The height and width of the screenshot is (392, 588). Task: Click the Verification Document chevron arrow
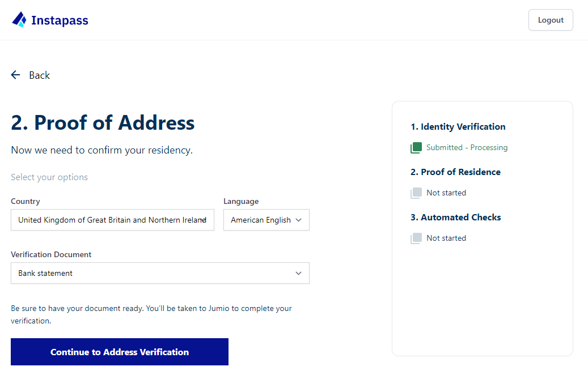(x=298, y=273)
